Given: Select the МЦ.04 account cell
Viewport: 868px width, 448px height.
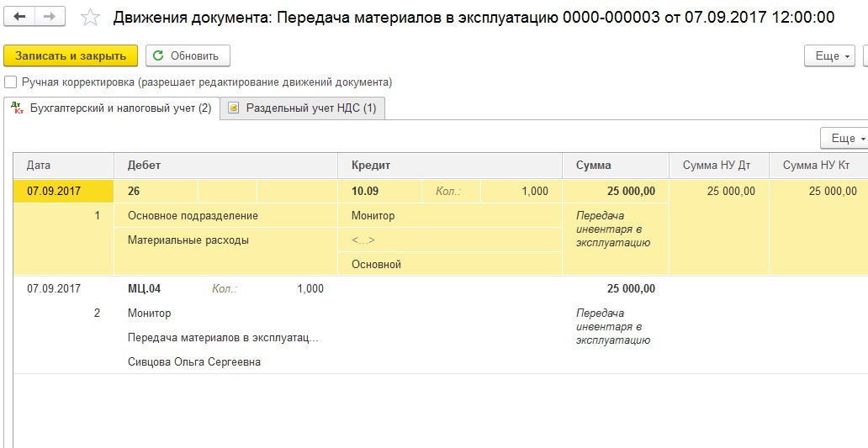Looking at the screenshot, I should click(145, 289).
